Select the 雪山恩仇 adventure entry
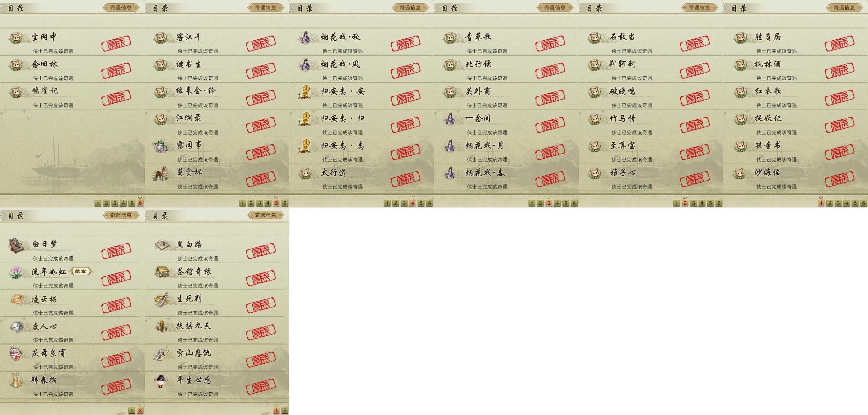This screenshot has width=868, height=415. coord(217,358)
